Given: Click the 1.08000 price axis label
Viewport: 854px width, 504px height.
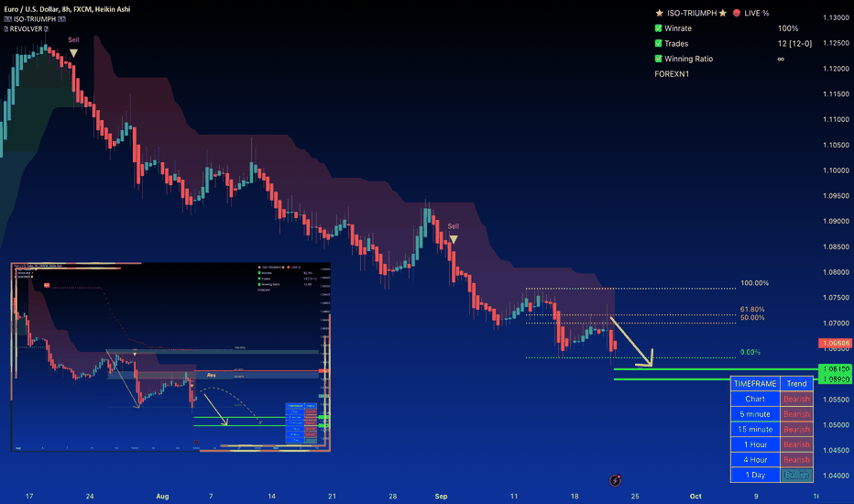Looking at the screenshot, I should [x=836, y=272].
